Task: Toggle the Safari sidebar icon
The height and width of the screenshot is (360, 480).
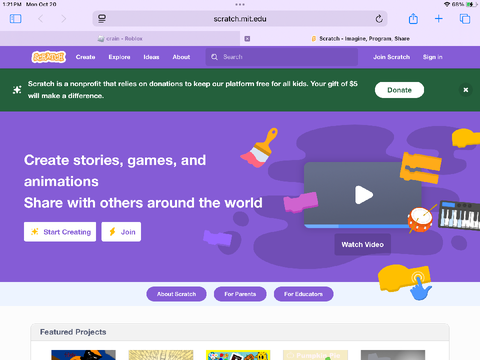Action: pos(16,19)
